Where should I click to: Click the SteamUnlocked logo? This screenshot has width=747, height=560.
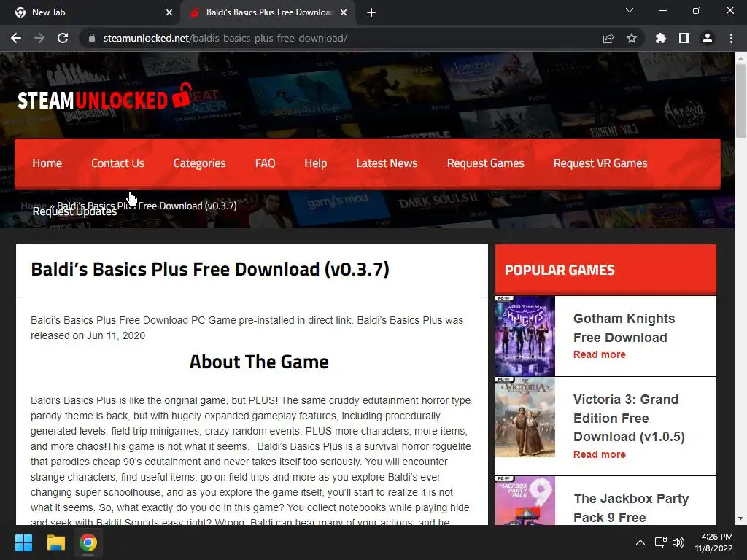[x=105, y=97]
